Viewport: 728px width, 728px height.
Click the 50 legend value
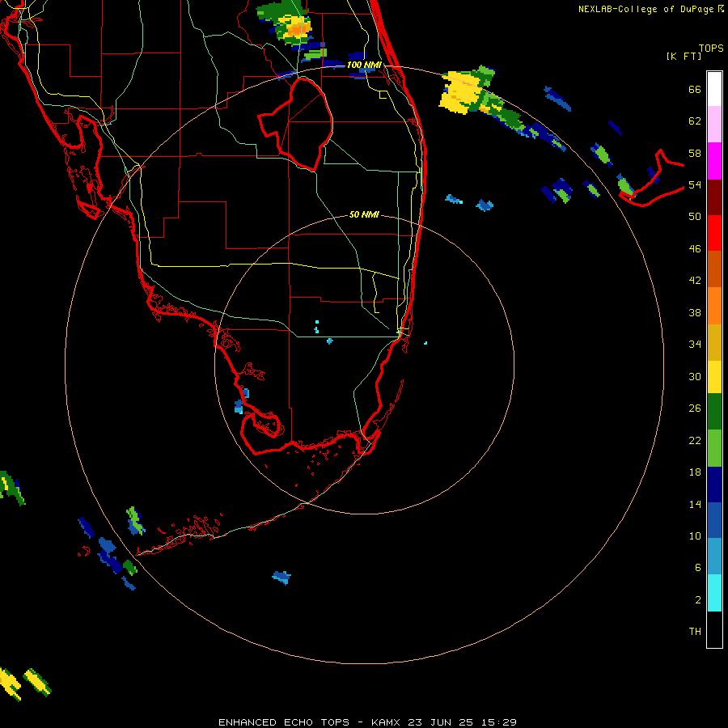point(695,217)
